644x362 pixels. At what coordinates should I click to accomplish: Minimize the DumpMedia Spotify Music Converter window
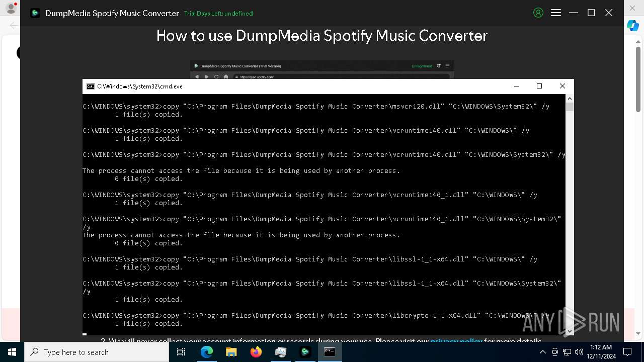click(x=574, y=13)
